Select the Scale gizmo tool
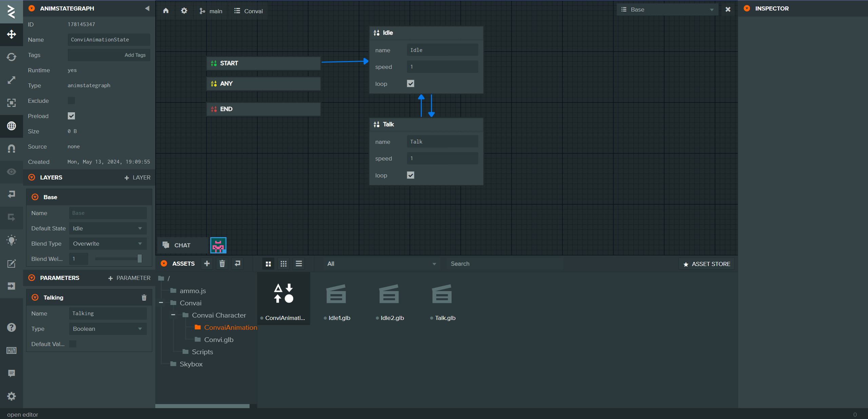 coord(11,80)
